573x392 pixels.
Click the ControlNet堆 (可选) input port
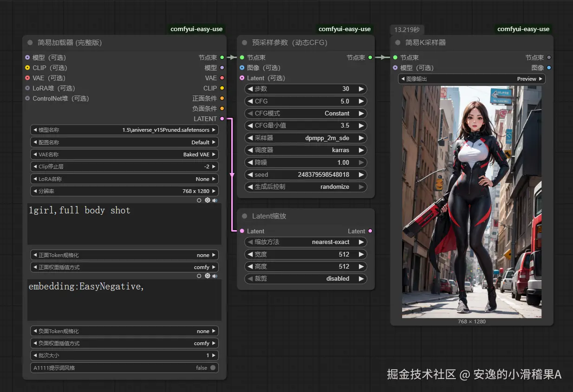click(x=27, y=98)
